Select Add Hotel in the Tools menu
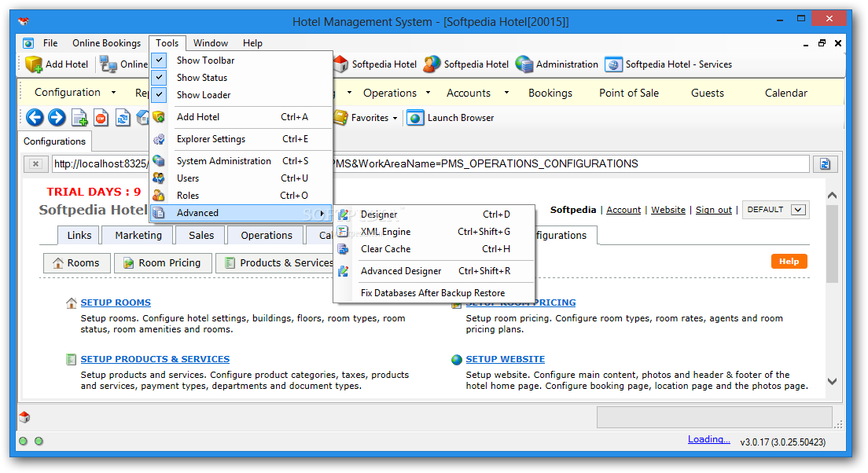 click(241, 117)
